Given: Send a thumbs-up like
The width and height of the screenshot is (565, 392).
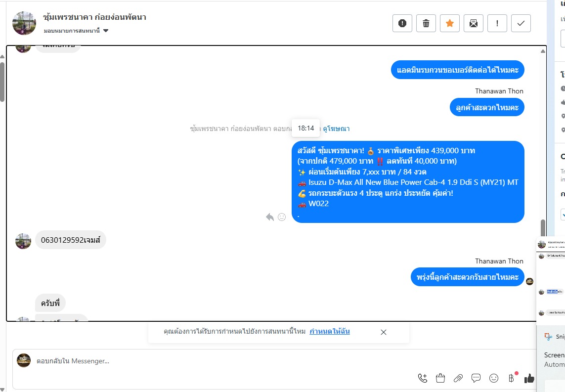Looking at the screenshot, I should click(529, 378).
